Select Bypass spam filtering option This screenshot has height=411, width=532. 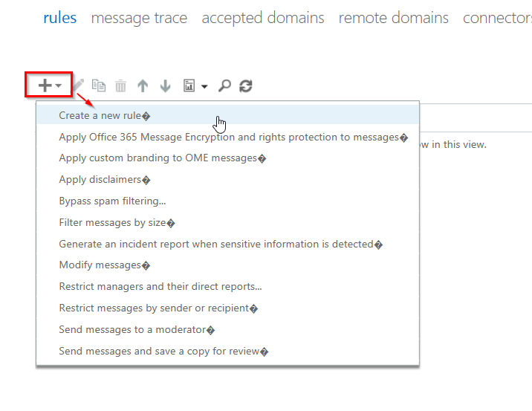[112, 201]
